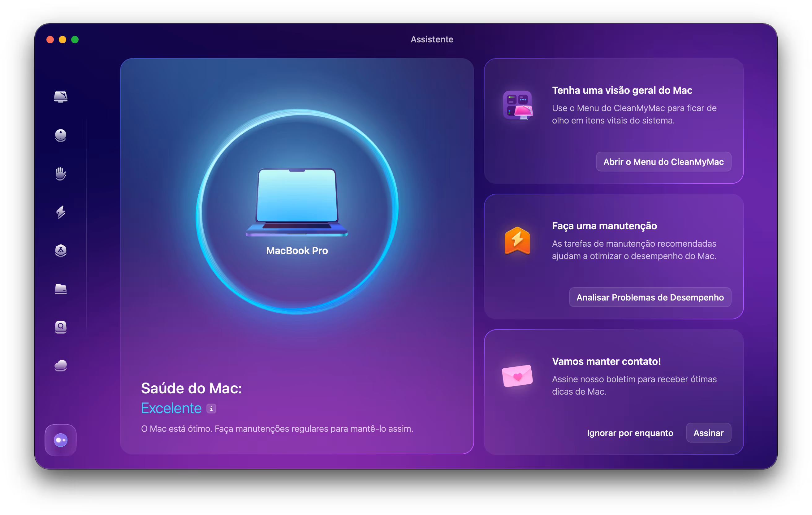Select the My Clutter folder icon
The width and height of the screenshot is (812, 515).
(x=61, y=289)
